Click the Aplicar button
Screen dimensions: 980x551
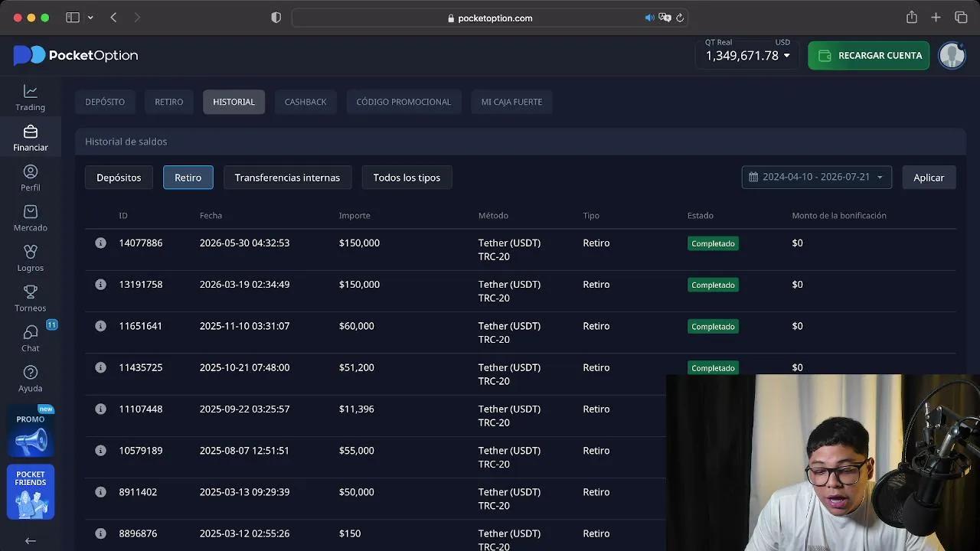(x=929, y=178)
